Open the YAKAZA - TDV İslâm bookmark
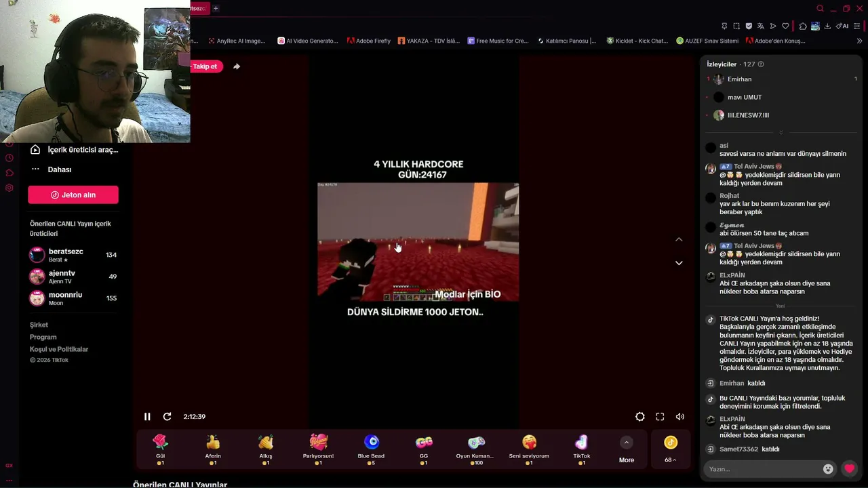Image resolution: width=868 pixels, height=488 pixels. [x=429, y=41]
